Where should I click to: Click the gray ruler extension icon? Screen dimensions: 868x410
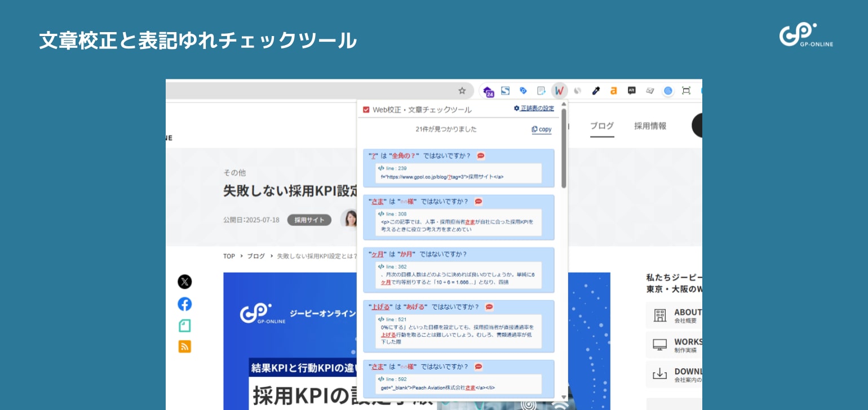[650, 91]
